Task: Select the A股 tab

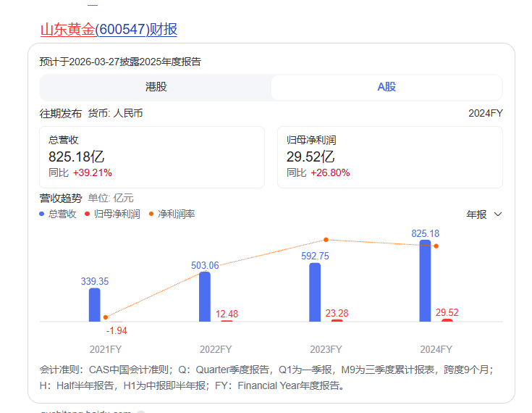Action: pyautogui.click(x=386, y=87)
